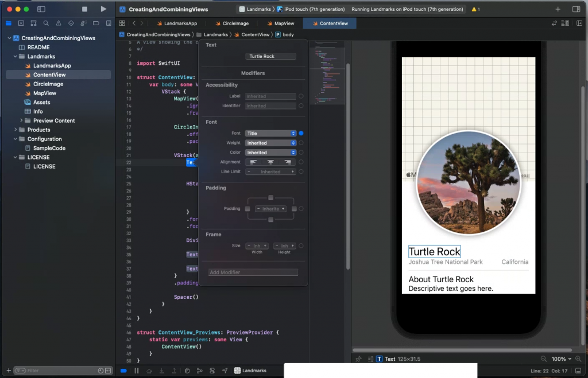The image size is (588, 378).
Task: Toggle the navigator sidebar visibility icon
Action: pyautogui.click(x=41, y=9)
